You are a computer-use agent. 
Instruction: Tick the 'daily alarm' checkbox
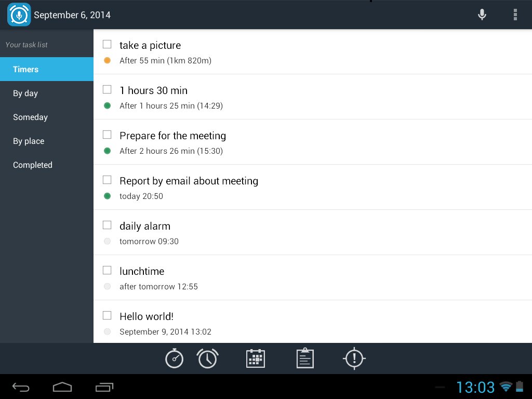[107, 225]
